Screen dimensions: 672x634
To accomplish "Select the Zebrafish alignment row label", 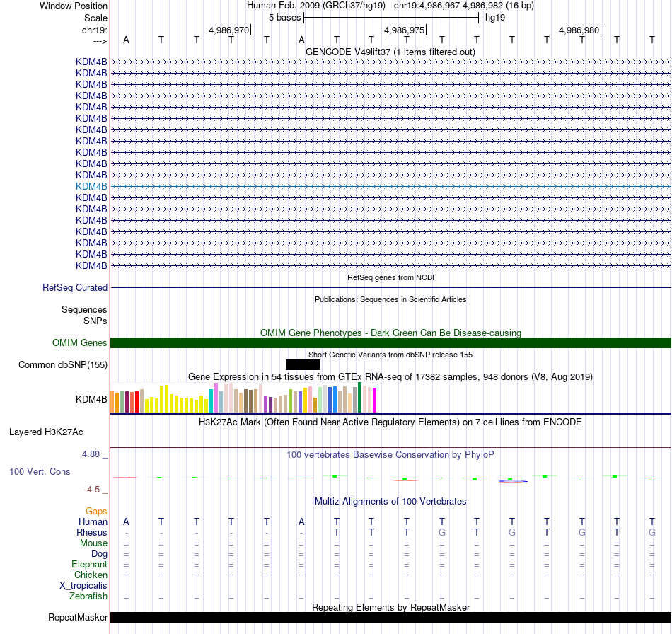I will 88,596.
